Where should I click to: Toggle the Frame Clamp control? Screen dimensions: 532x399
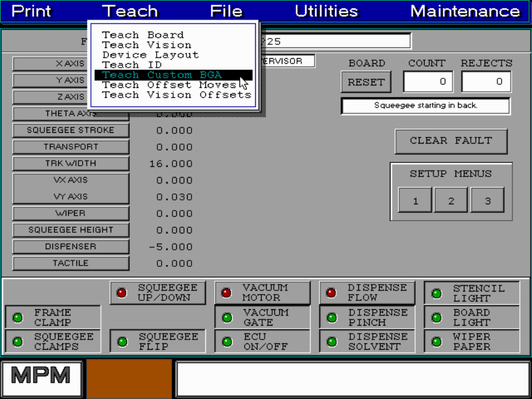[53, 317]
